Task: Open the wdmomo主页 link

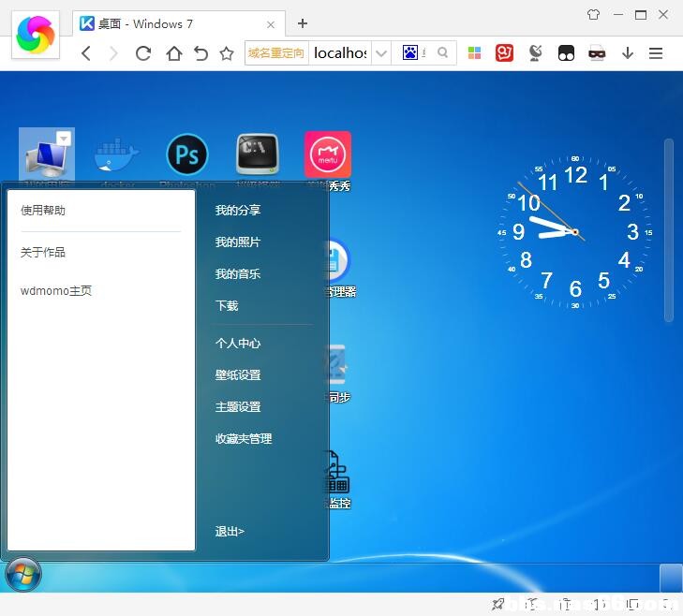Action: (56, 290)
